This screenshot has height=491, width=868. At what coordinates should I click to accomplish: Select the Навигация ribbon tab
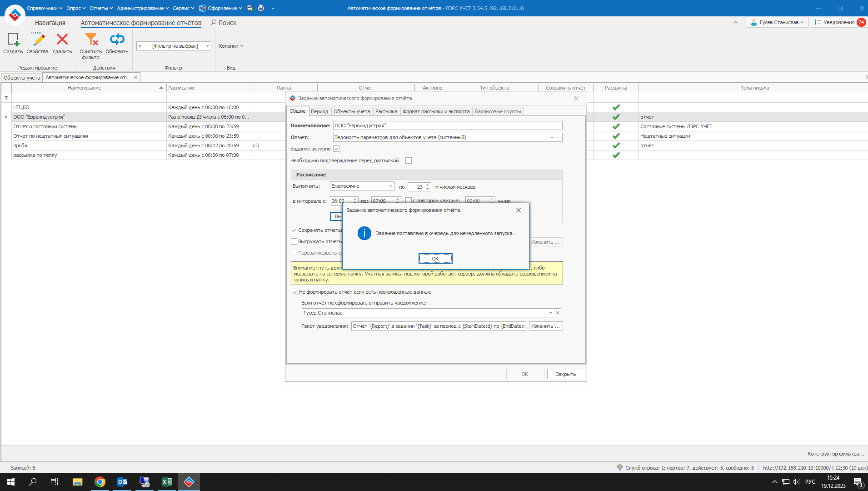coord(50,23)
